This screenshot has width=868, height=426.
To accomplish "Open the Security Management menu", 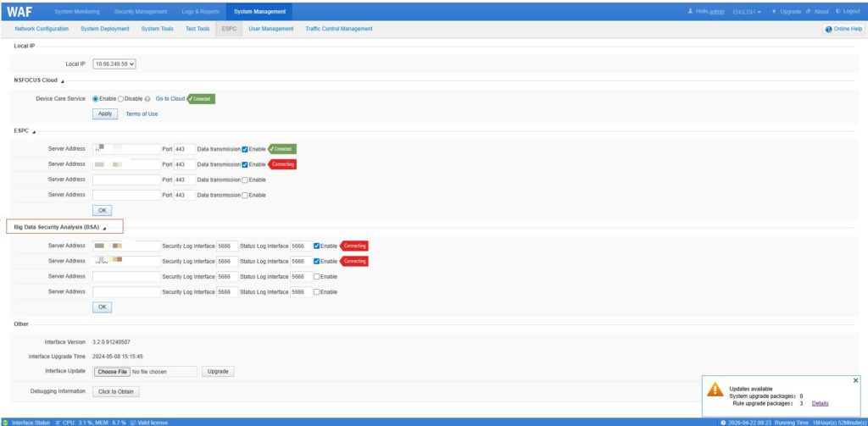I will pyautogui.click(x=141, y=12).
